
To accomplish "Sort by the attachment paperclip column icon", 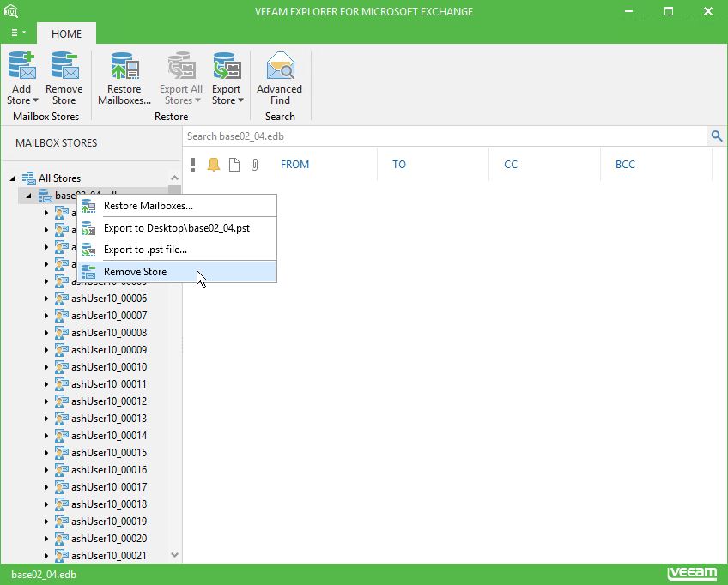I will click(254, 165).
